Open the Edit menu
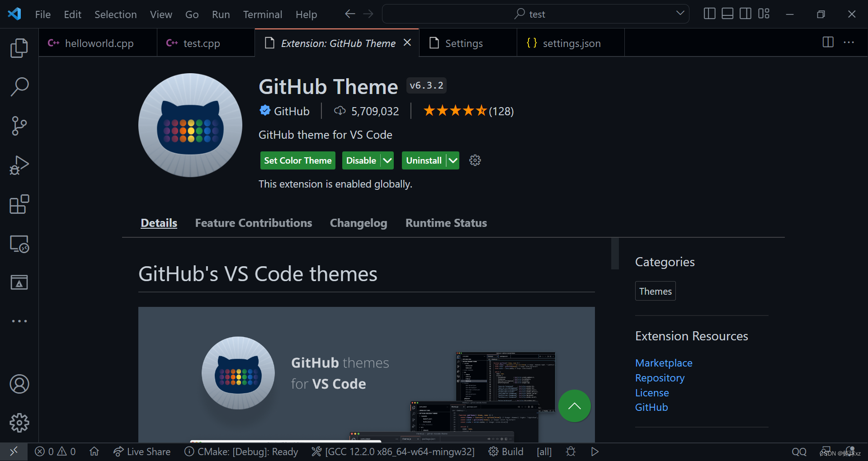 coord(73,14)
